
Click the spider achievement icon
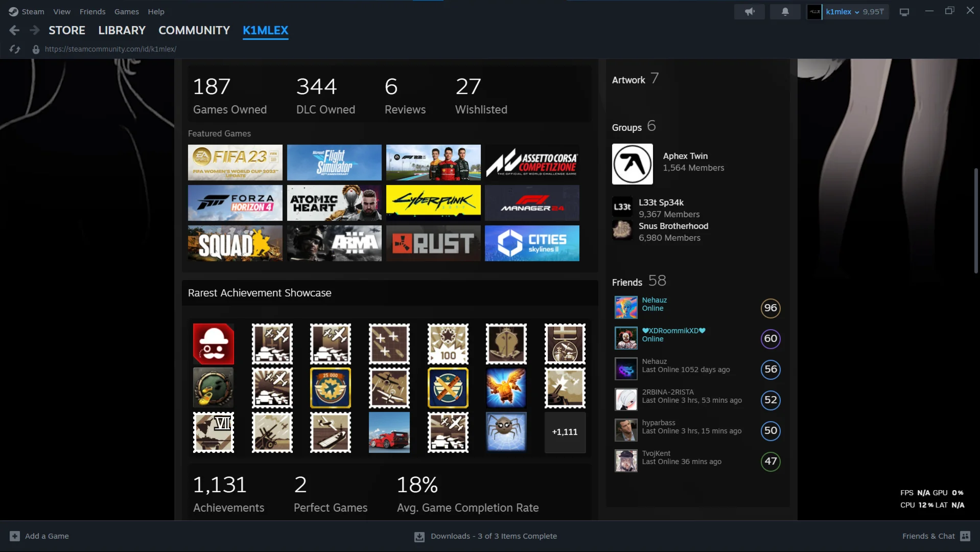506,432
